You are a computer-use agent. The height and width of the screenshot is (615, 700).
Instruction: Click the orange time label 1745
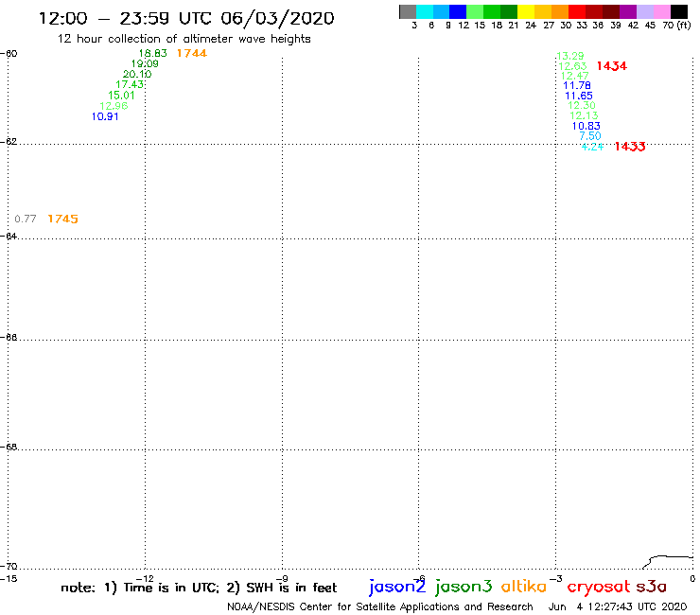pyautogui.click(x=63, y=219)
